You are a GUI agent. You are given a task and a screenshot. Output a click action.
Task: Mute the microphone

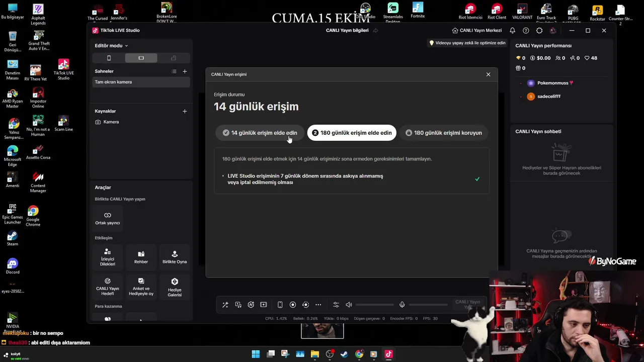point(402,305)
